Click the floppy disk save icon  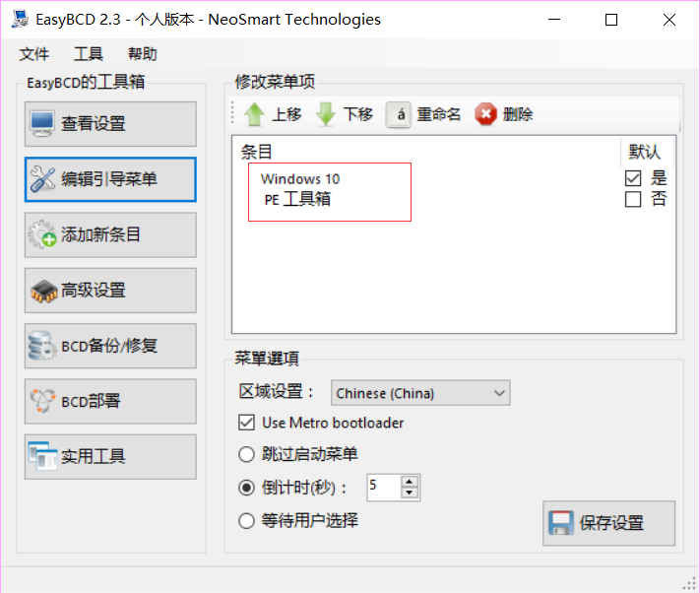[561, 523]
